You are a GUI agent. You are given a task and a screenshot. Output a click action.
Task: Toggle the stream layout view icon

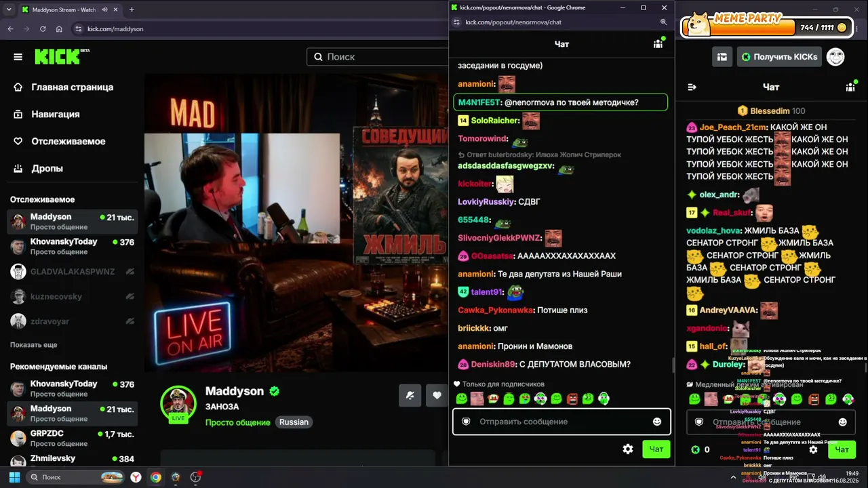[722, 57]
